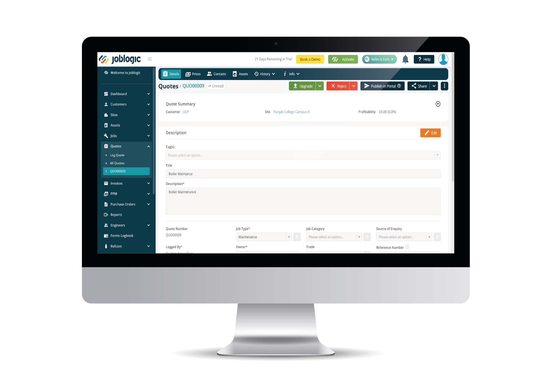Click the Details tab
This screenshot has height=392, width=539.
coord(172,74)
